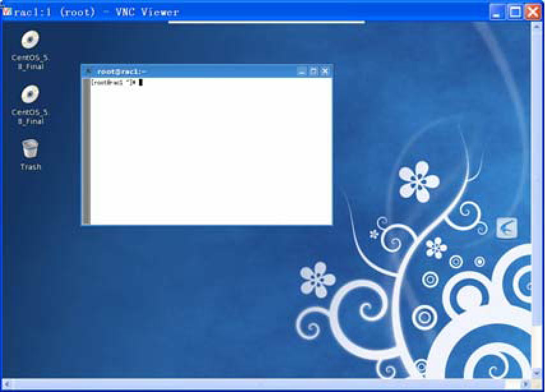545x392 pixels.
Task: Maximize the VNC Viewer window
Action: (x=515, y=12)
